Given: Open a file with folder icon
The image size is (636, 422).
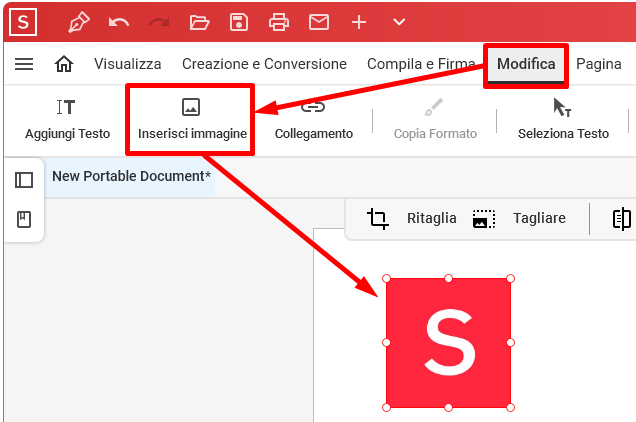Looking at the screenshot, I should [x=199, y=22].
